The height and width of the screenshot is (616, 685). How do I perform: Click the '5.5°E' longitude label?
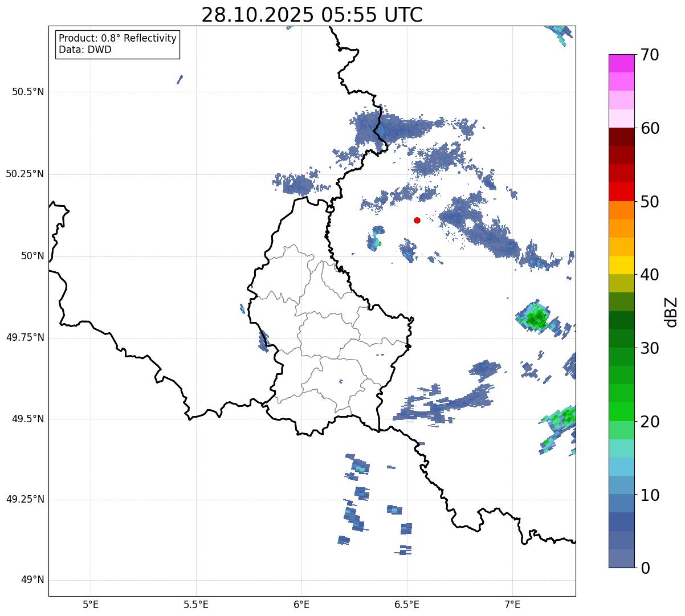click(x=196, y=604)
